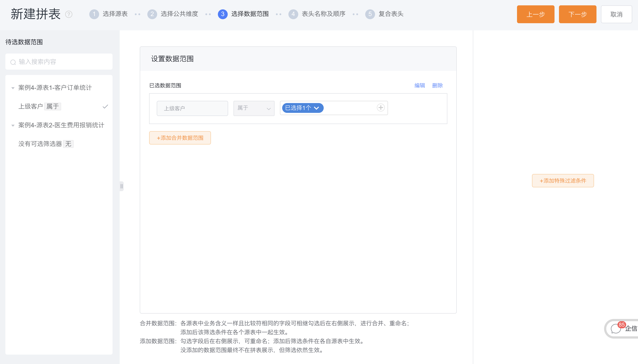638x364 pixels.
Task: Click the 添加数据范围： description label
Action: 158,341
